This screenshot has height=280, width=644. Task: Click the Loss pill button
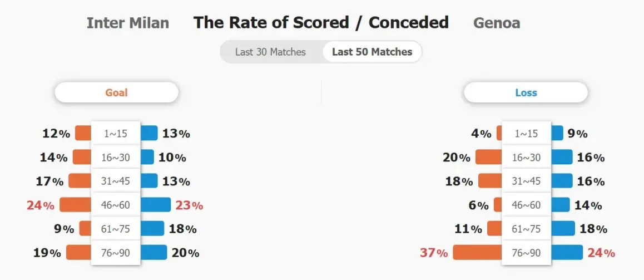click(x=526, y=92)
